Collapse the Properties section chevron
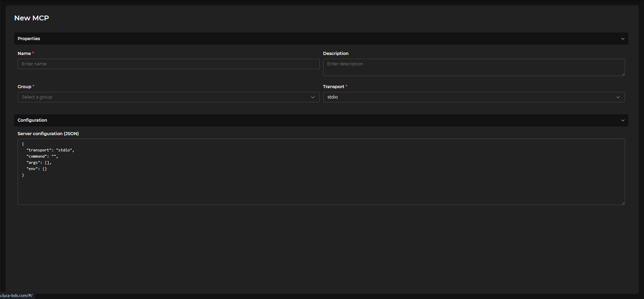Image resolution: width=644 pixels, height=299 pixels. [x=623, y=39]
